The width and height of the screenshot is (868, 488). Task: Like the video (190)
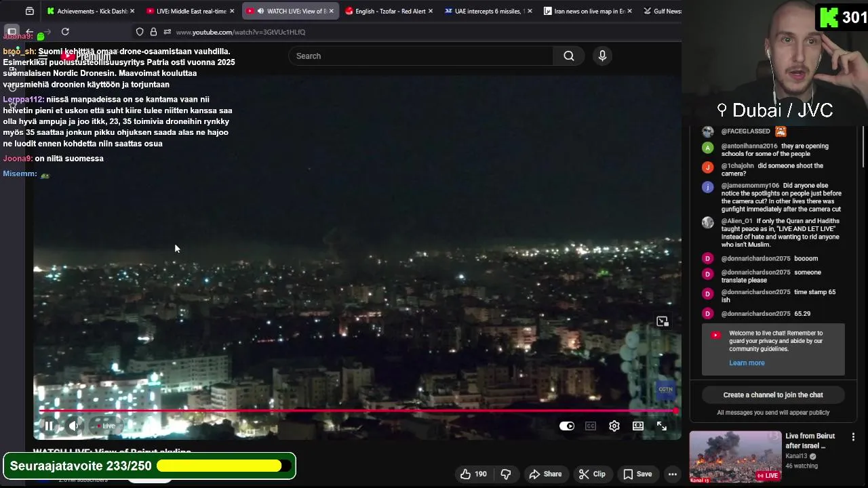click(473, 474)
